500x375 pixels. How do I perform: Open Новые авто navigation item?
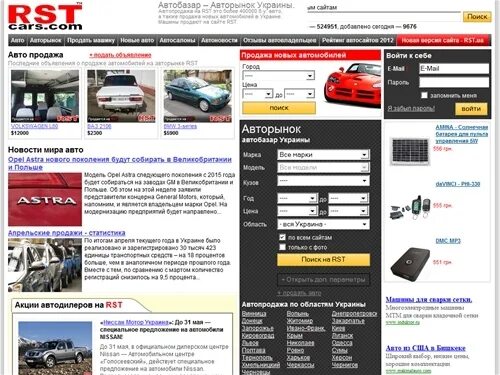point(137,40)
